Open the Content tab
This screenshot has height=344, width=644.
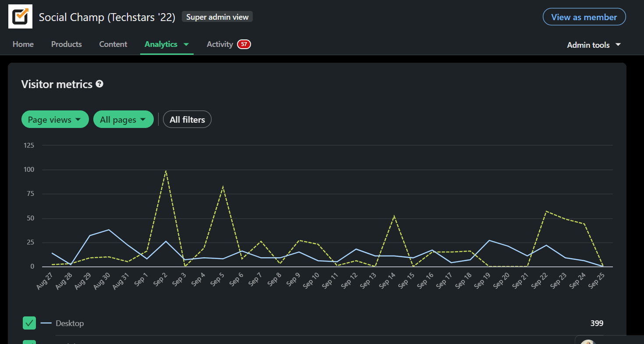(113, 44)
